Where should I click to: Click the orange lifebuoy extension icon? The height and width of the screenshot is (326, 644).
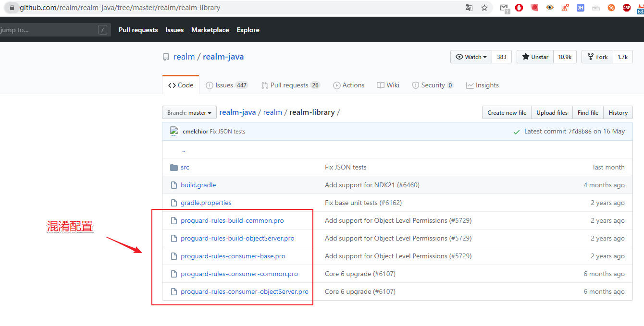tap(611, 8)
